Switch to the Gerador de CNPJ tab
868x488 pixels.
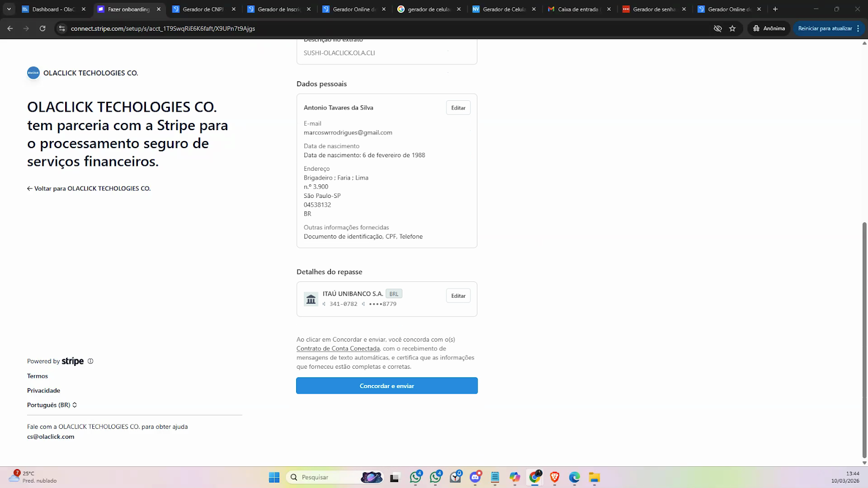point(202,9)
